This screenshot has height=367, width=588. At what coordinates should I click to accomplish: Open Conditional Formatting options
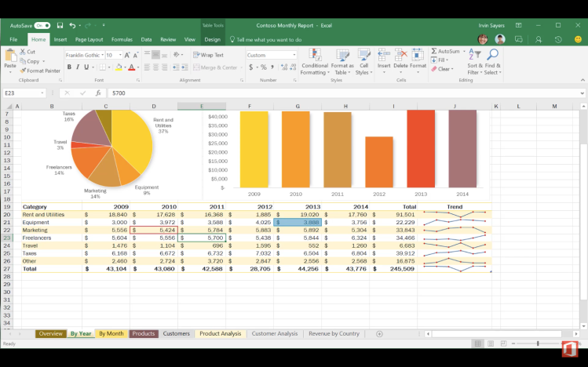pyautogui.click(x=315, y=61)
